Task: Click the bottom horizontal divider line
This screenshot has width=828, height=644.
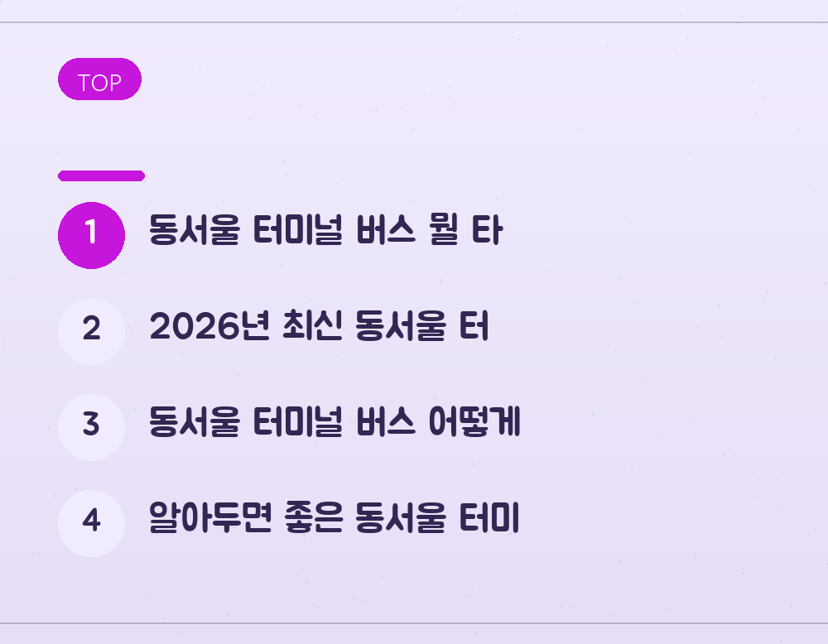Action: coord(414,622)
